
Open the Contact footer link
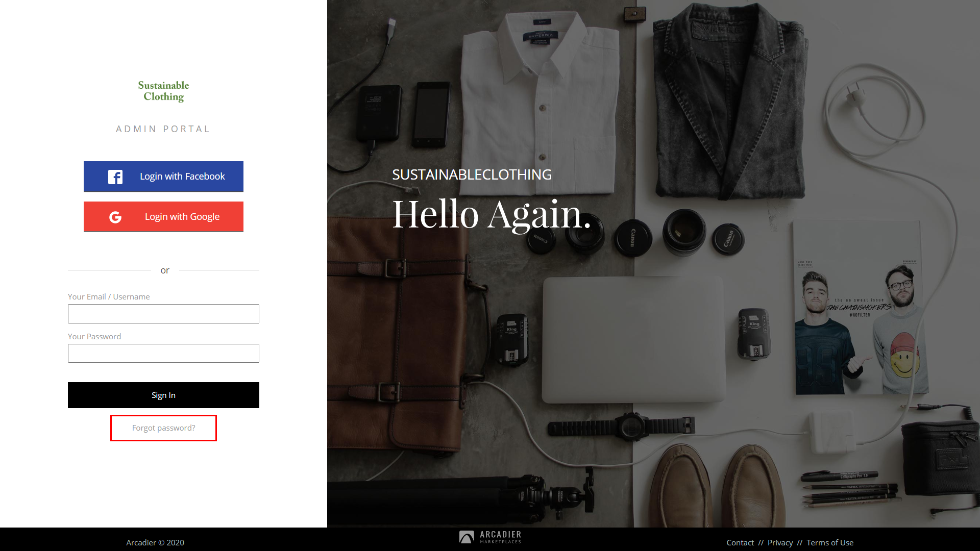(740, 543)
